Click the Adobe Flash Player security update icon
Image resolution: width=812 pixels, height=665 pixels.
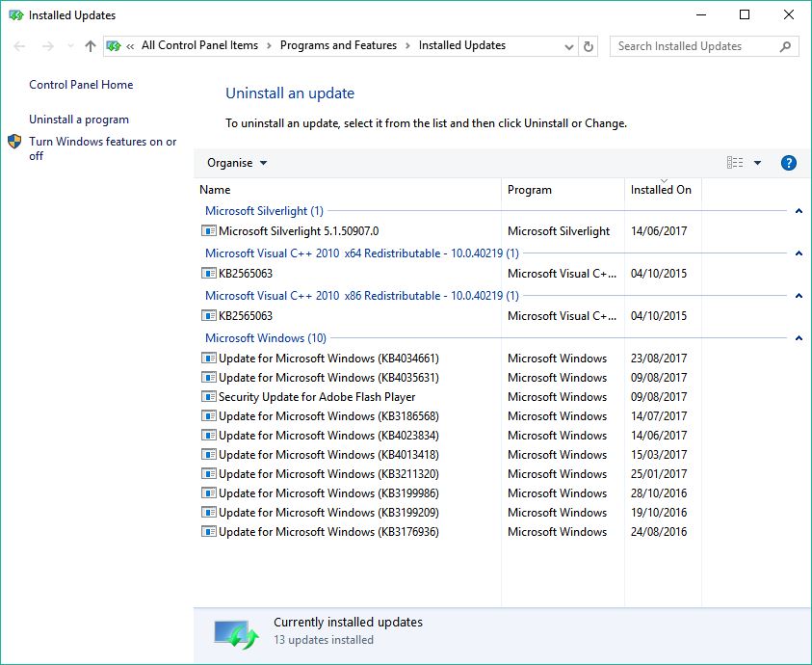coord(208,396)
